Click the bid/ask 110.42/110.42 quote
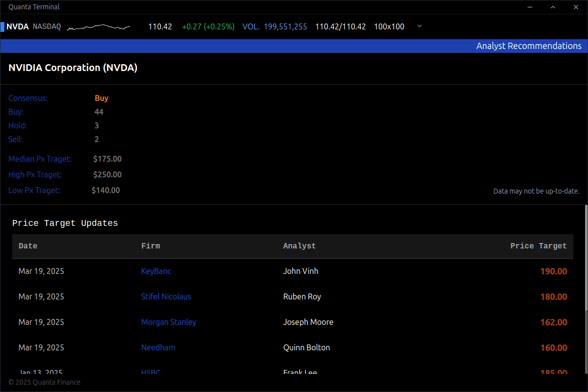This screenshot has height=392, width=588. click(341, 26)
